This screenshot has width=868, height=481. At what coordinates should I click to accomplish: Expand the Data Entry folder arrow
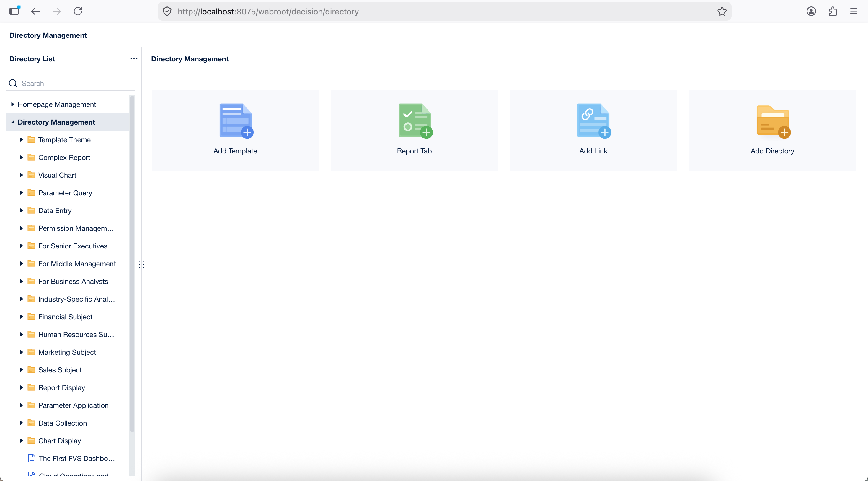[x=21, y=210]
